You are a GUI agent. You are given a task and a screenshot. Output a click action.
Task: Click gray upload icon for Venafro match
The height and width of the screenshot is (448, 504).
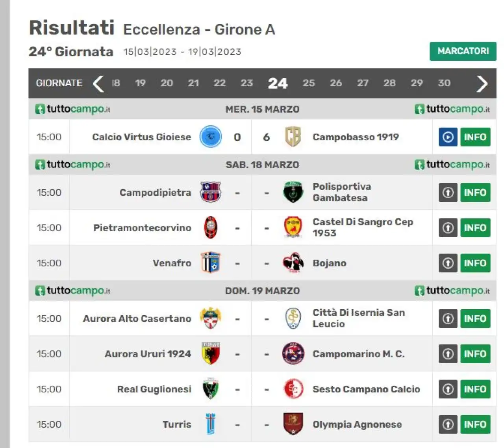[x=448, y=263]
